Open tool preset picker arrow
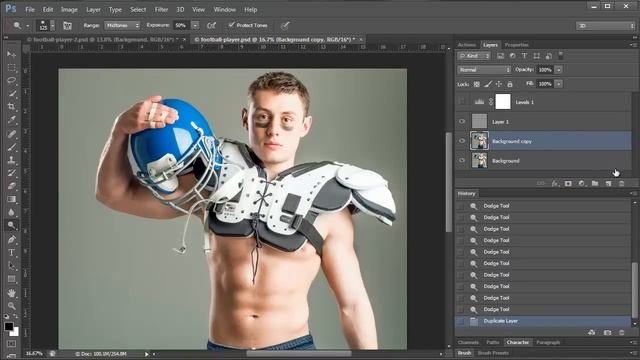Screen dimensions: 640x360 click(x=27, y=26)
